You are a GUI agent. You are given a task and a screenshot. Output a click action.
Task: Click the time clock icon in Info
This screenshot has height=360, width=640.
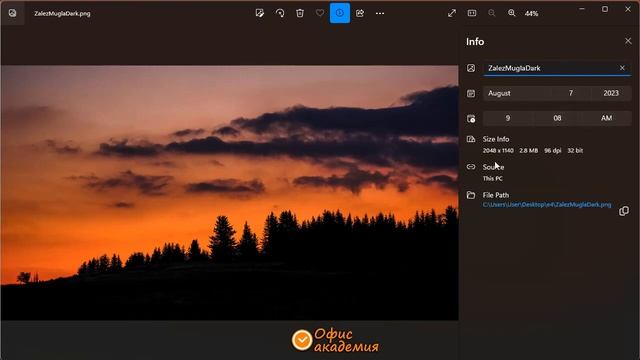tap(471, 118)
